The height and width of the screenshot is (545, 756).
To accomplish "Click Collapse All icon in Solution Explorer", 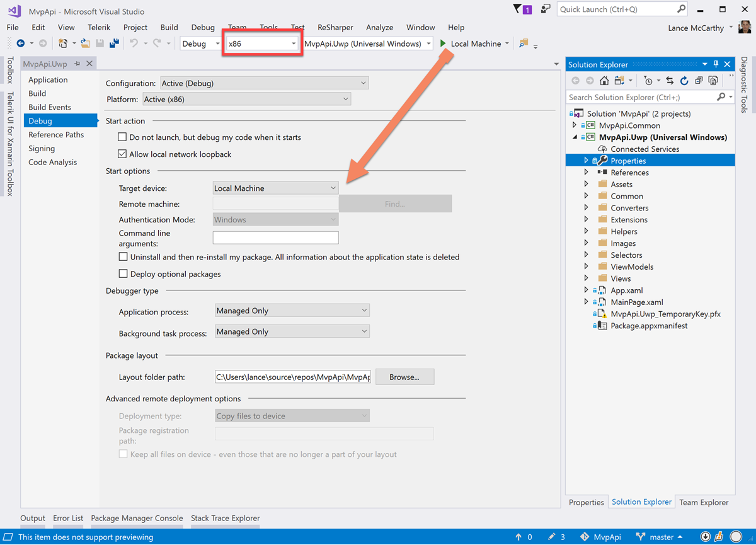I will 699,81.
